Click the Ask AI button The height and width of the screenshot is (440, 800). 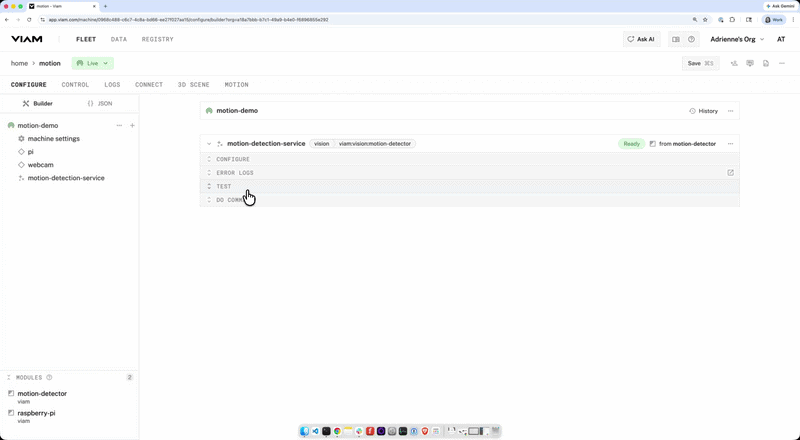click(641, 39)
